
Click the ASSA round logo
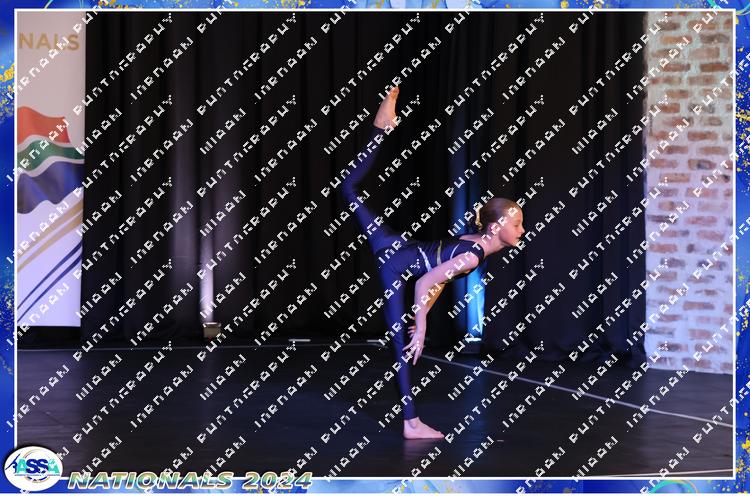tap(33, 468)
